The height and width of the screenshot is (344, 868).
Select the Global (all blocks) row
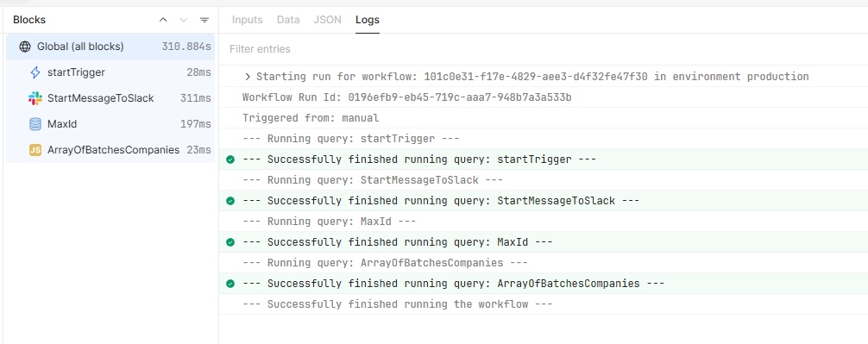tap(110, 47)
